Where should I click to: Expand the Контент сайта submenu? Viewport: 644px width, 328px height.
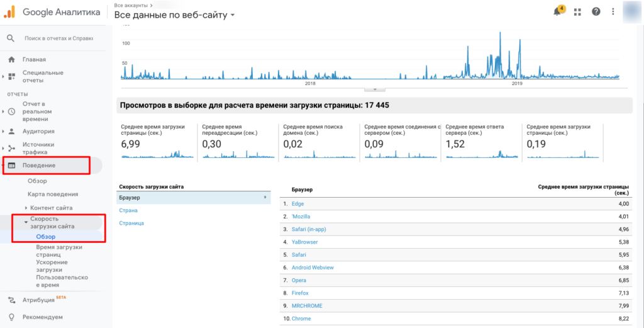pyautogui.click(x=26, y=208)
